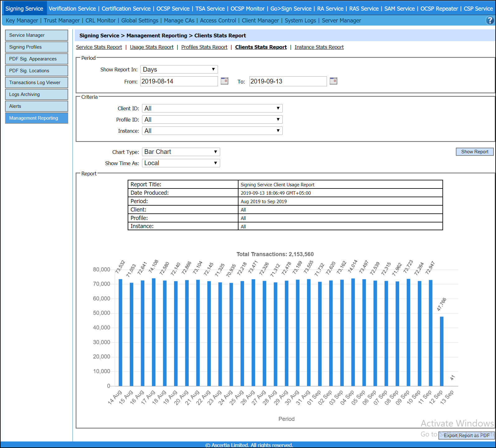Viewport: 496px width, 448px height.
Task: Open the System Logs menu
Action: 300,21
